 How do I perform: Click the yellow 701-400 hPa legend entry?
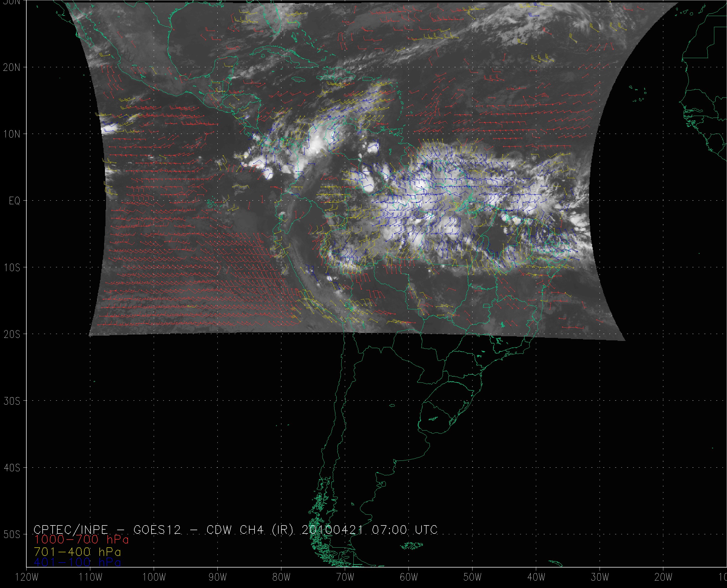(77, 552)
